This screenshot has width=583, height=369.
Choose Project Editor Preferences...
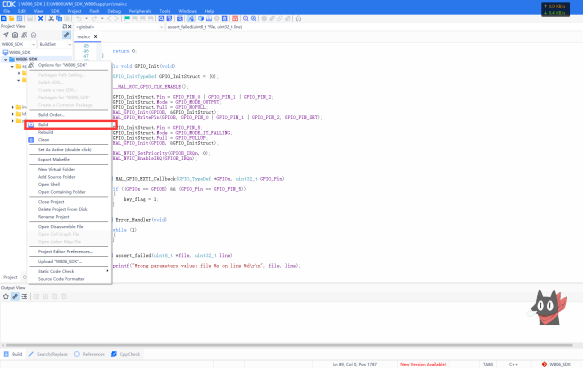(69, 251)
